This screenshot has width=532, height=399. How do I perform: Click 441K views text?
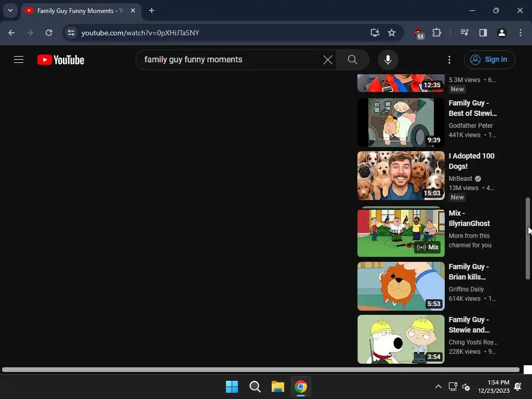(464, 135)
